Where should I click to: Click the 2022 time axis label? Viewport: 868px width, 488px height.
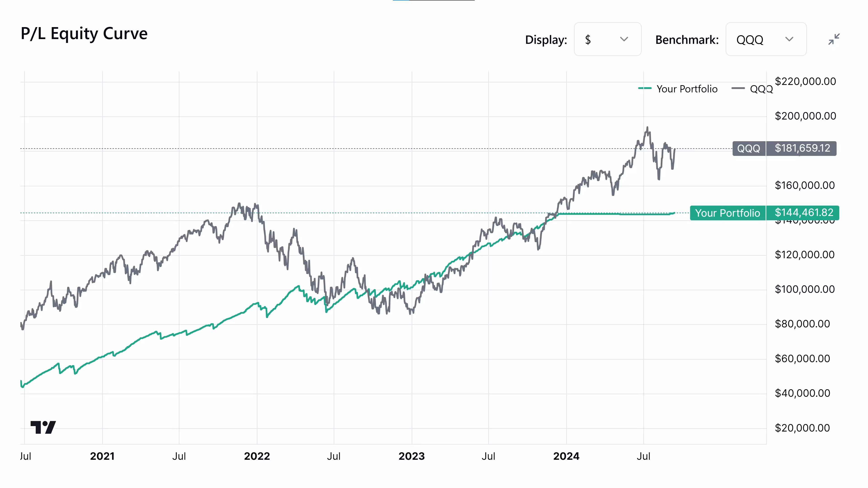[257, 456]
